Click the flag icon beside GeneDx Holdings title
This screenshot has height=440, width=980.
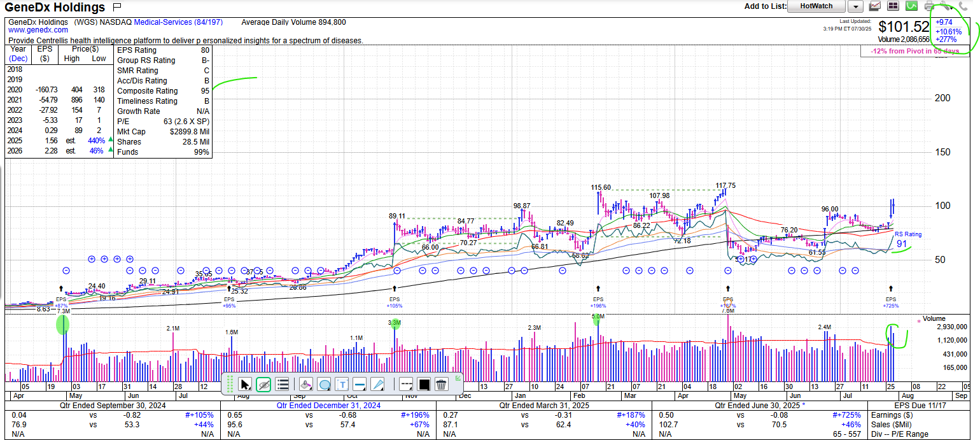[116, 8]
